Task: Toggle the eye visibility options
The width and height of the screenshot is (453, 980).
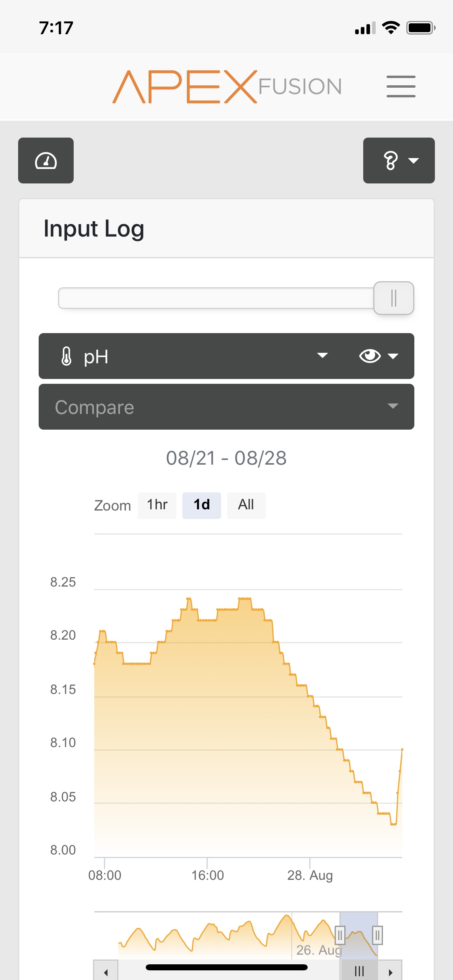Action: 379,356
